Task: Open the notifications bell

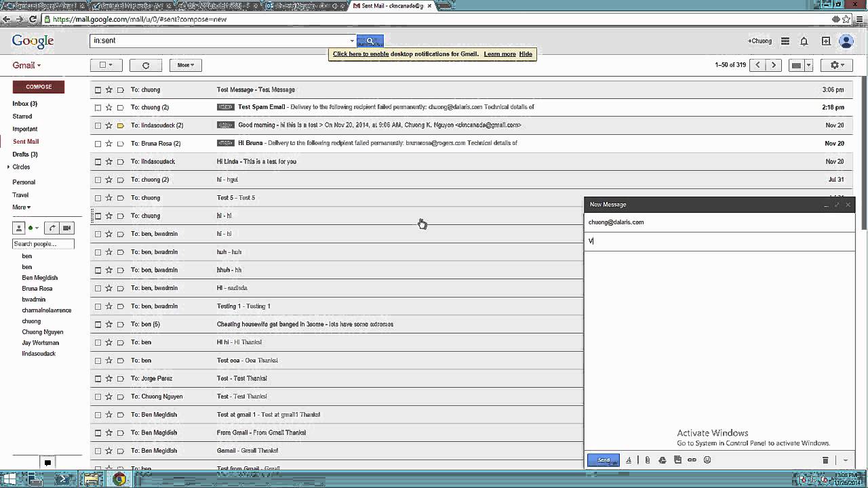Action: tap(804, 41)
